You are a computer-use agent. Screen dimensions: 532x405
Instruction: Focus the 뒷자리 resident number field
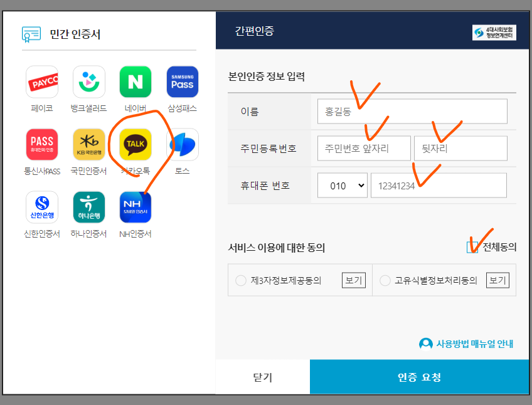(x=460, y=148)
